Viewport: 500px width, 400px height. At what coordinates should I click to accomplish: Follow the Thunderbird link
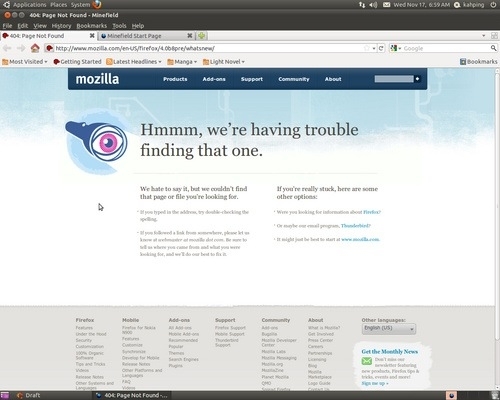point(355,226)
